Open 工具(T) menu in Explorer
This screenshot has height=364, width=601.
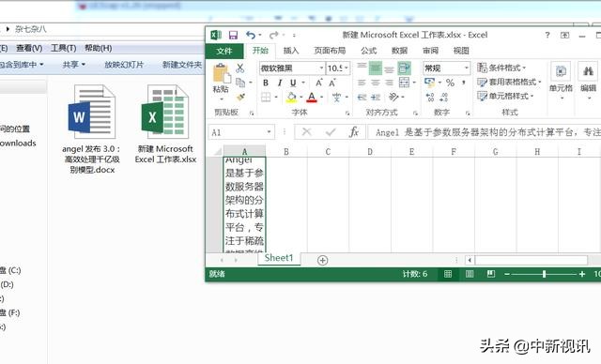pyautogui.click(x=63, y=48)
